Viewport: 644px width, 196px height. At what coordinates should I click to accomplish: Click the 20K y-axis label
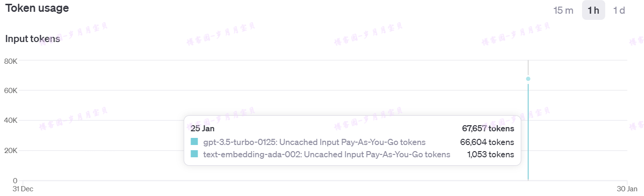pos(11,151)
